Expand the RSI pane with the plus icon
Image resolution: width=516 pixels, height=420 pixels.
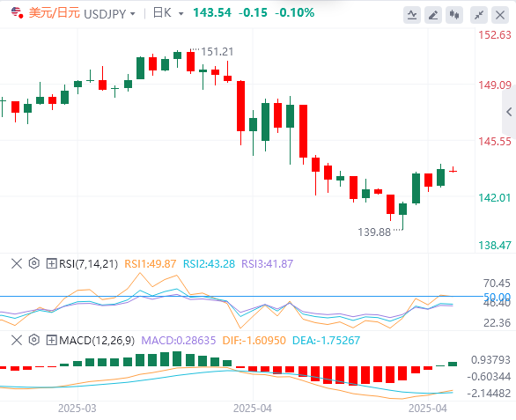(51, 263)
